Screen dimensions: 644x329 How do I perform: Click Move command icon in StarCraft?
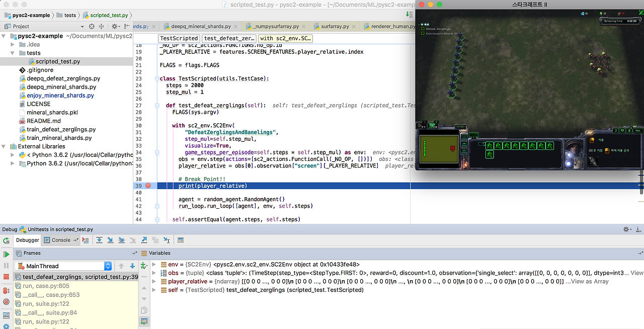592,140
